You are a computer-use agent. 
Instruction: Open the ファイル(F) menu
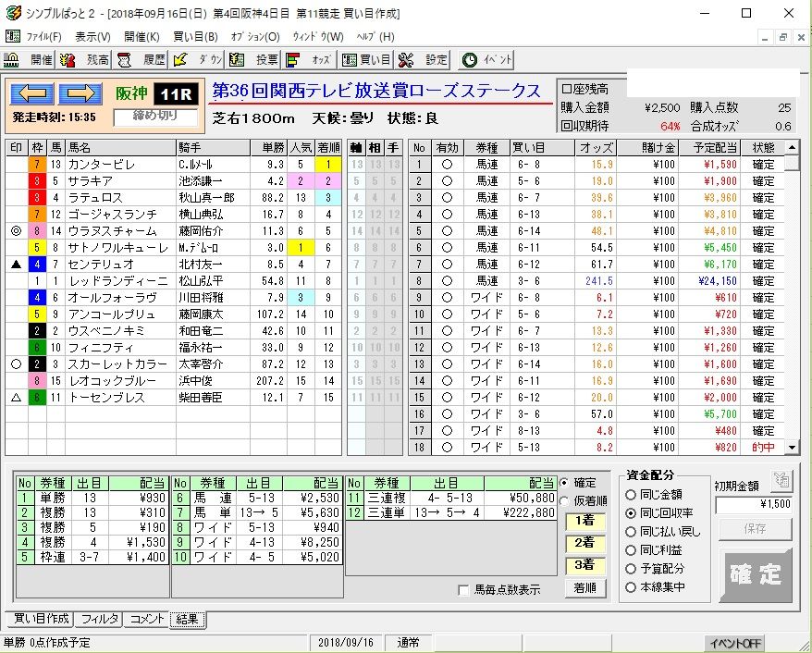click(44, 37)
